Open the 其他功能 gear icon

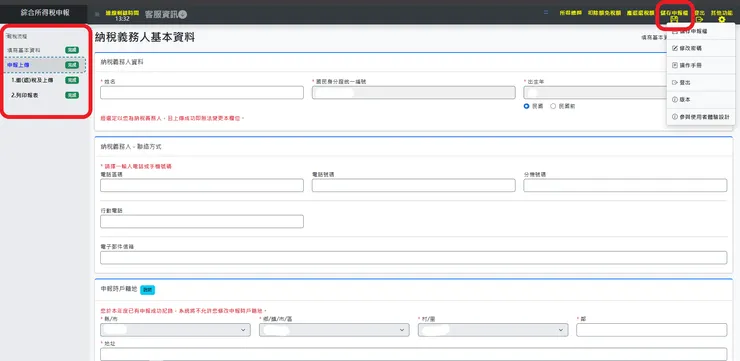coord(722,20)
